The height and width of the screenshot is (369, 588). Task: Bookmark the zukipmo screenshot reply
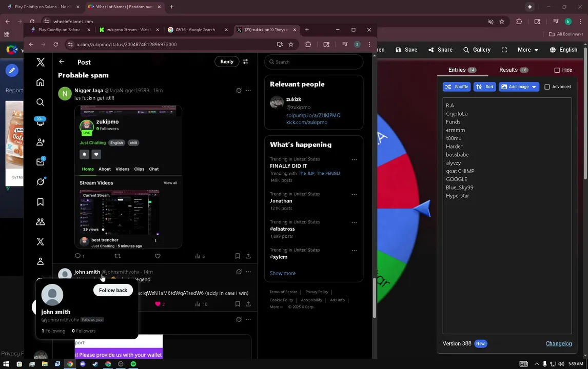(238, 256)
